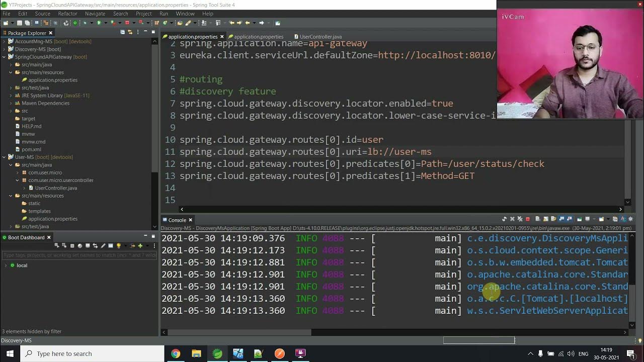Image resolution: width=644 pixels, height=362 pixels.
Task: Click the white Forward navigation arrow in toolbar
Action: pos(261,23)
